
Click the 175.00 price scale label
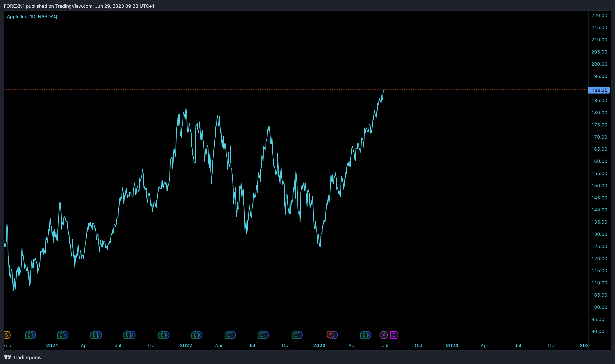click(599, 125)
